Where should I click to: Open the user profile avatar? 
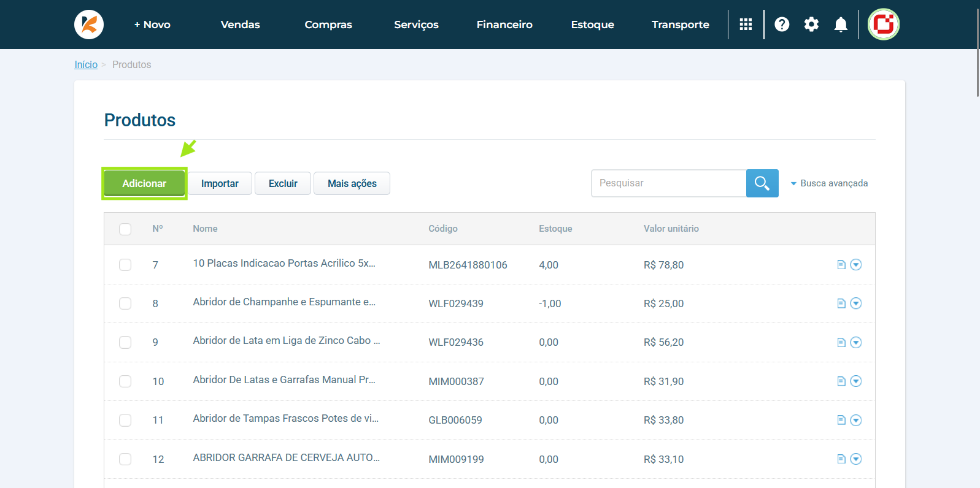(x=884, y=25)
